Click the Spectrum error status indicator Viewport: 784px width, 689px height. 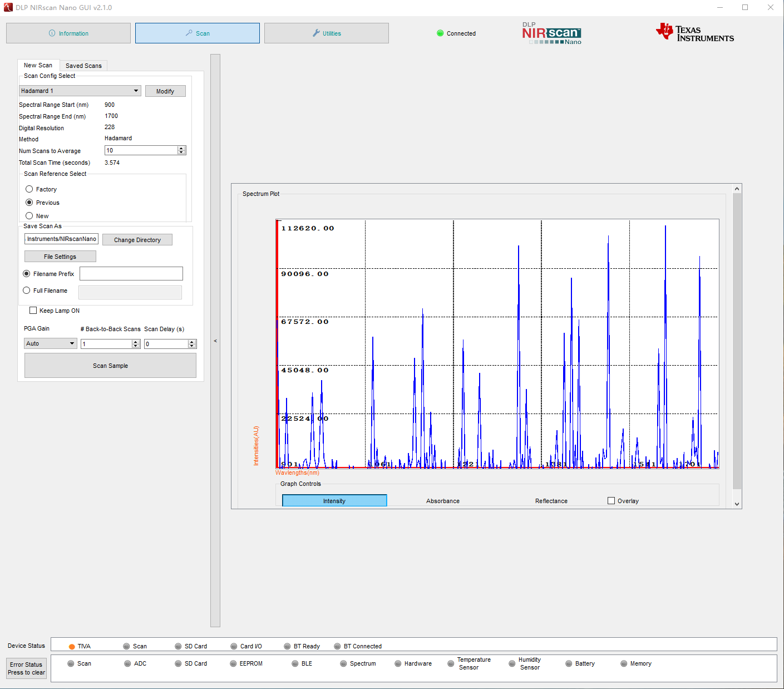coord(343,663)
